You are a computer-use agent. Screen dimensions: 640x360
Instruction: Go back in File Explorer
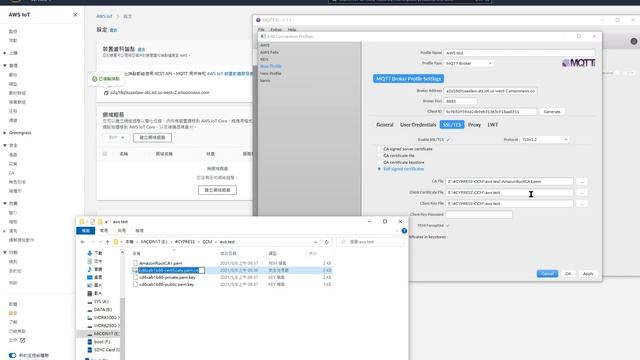tap(83, 242)
